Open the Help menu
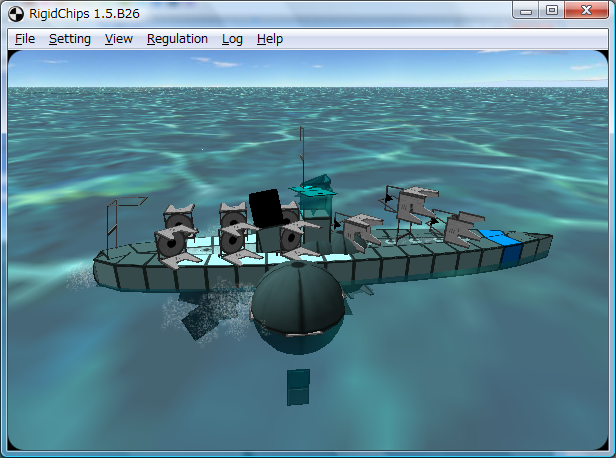 [x=269, y=39]
